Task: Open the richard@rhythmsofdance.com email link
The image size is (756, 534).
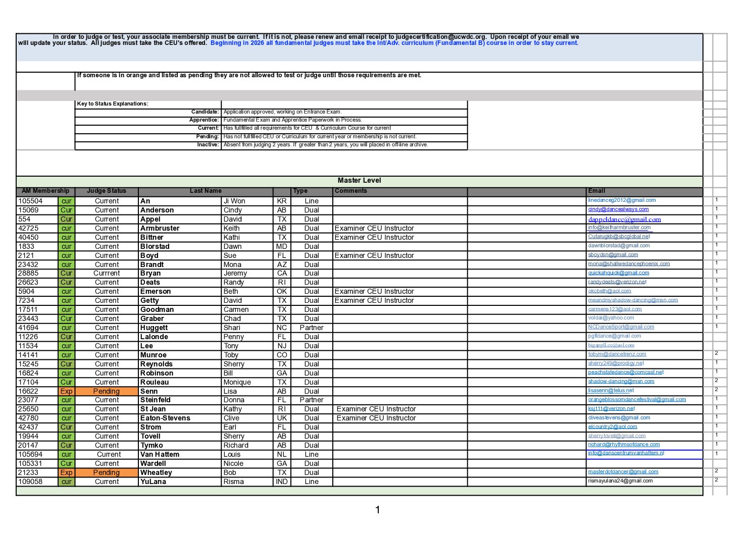Action: pyautogui.click(x=623, y=445)
